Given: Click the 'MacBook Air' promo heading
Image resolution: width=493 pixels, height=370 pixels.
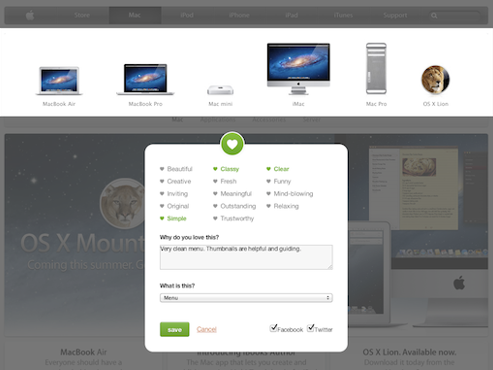Looking at the screenshot, I should click(x=83, y=352).
